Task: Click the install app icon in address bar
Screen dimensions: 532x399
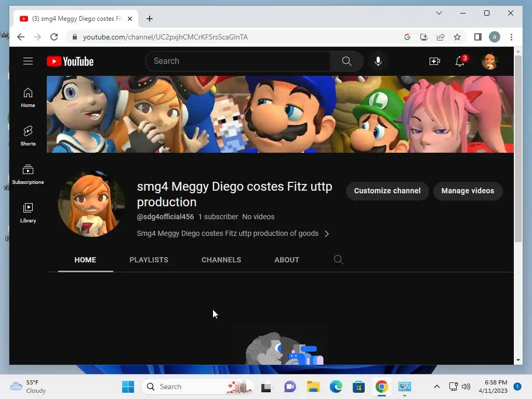Action: pos(424,37)
